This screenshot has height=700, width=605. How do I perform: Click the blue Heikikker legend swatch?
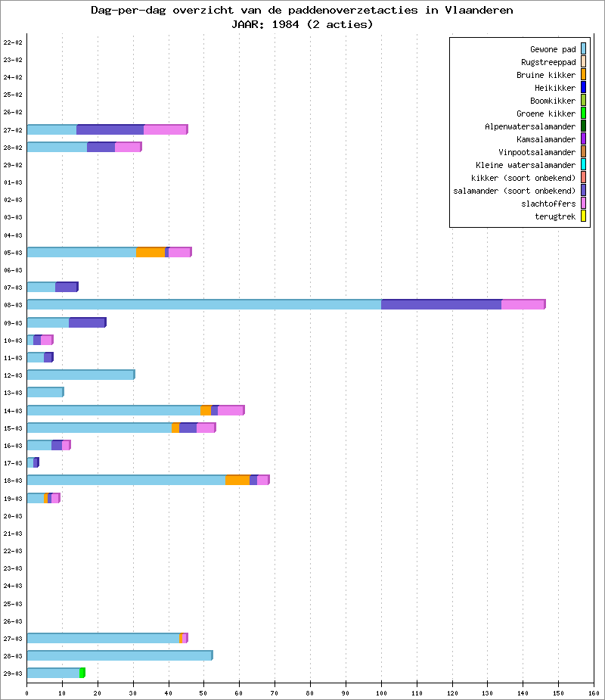(x=583, y=88)
